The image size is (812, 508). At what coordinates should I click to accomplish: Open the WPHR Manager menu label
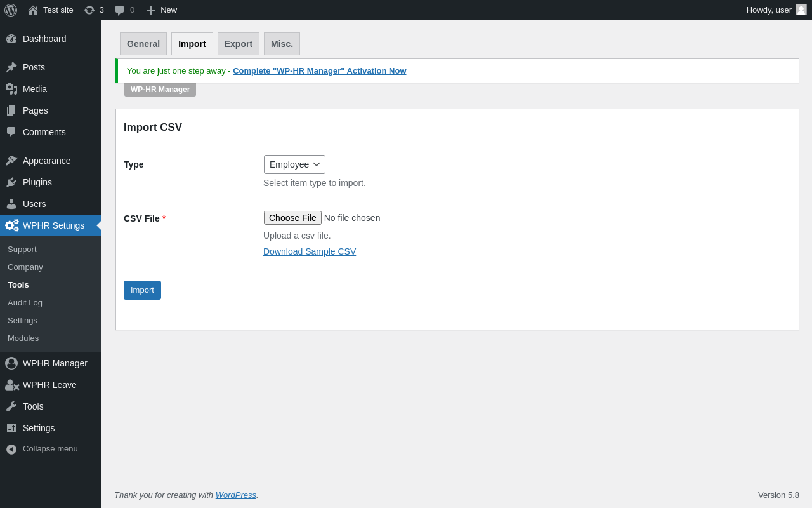coord(55,363)
